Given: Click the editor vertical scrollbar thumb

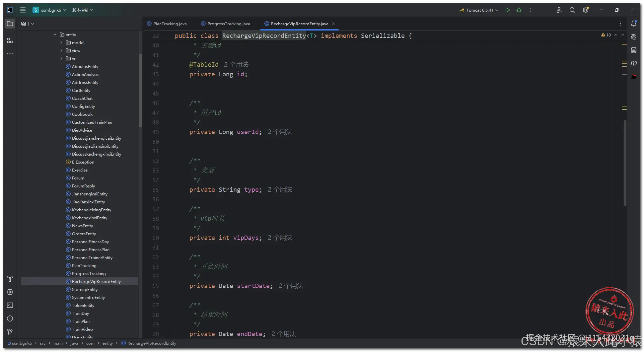Looking at the screenshot, I should [x=625, y=163].
